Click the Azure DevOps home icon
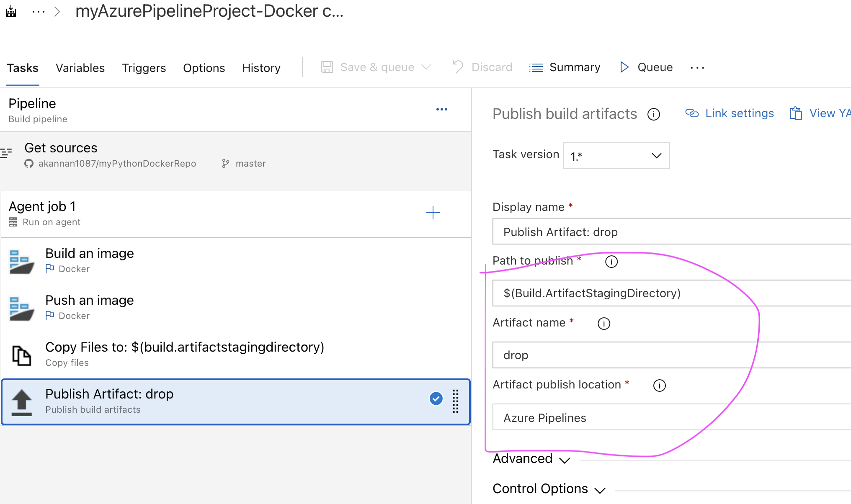 pyautogui.click(x=11, y=11)
